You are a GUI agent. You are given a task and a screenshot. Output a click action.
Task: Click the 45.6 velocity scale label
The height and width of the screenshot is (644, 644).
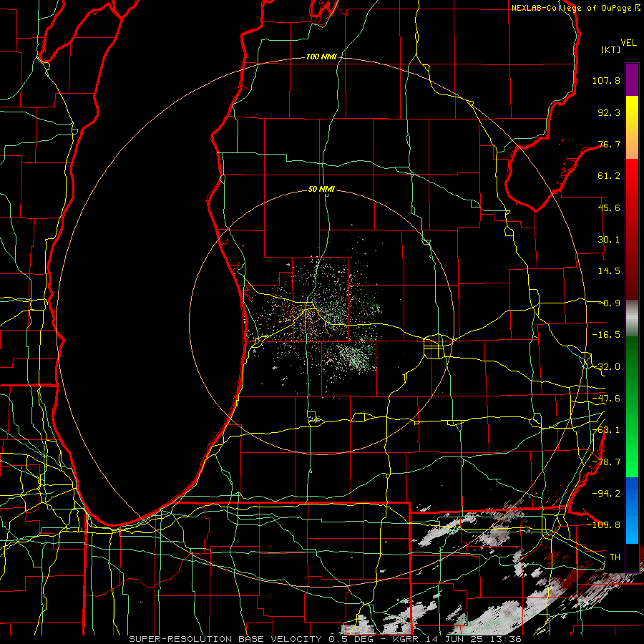[609, 208]
